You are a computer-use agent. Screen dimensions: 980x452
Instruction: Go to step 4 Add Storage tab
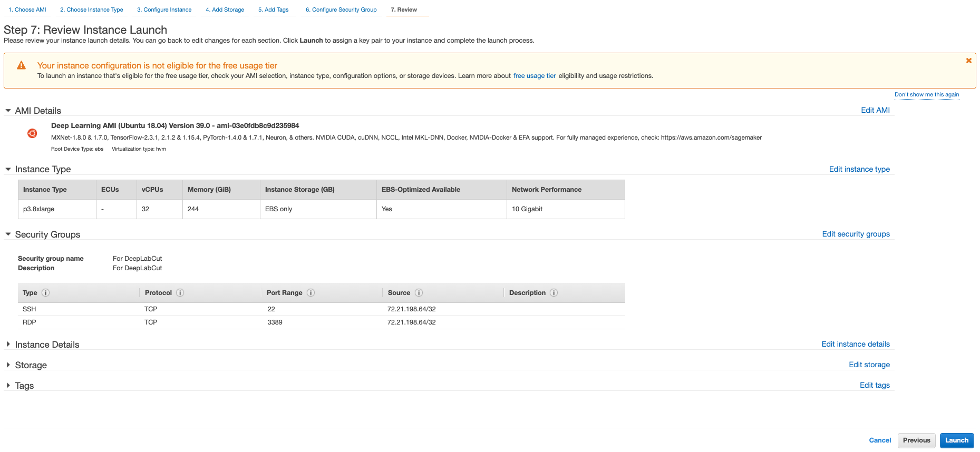[x=225, y=9]
